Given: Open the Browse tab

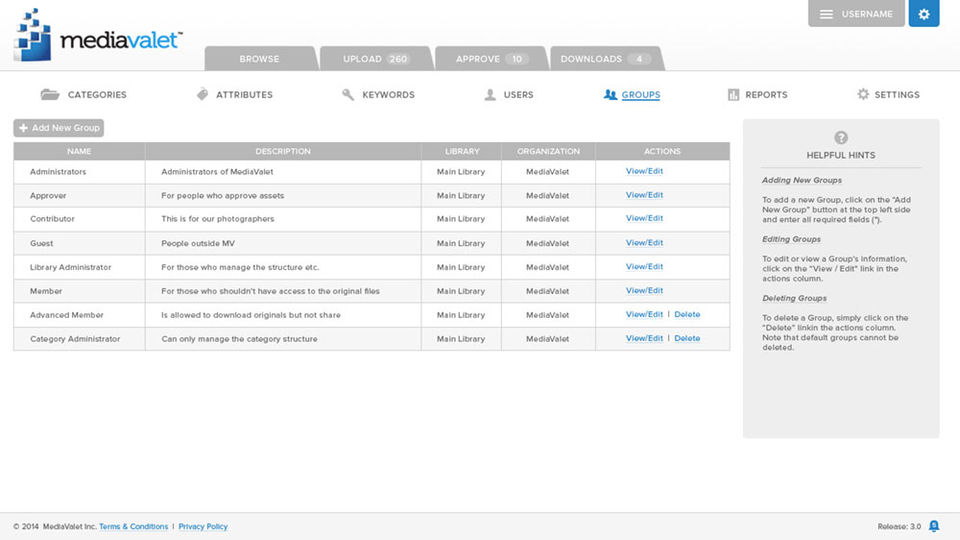Looking at the screenshot, I should pyautogui.click(x=260, y=59).
